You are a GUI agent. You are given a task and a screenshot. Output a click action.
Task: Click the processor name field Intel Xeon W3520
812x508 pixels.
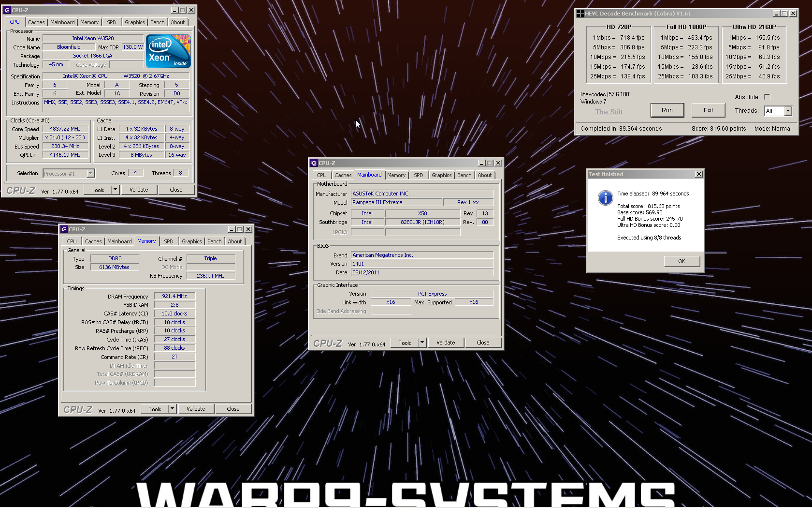click(93, 38)
